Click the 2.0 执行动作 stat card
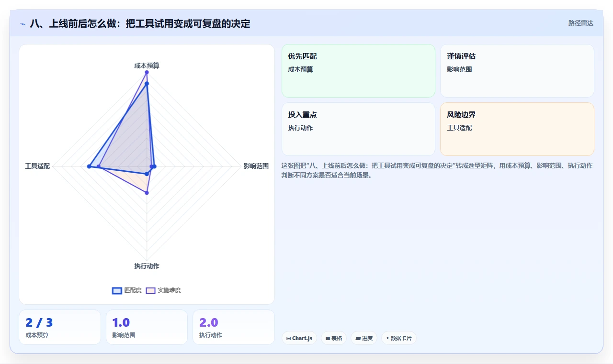This screenshot has width=613, height=364. point(234,327)
